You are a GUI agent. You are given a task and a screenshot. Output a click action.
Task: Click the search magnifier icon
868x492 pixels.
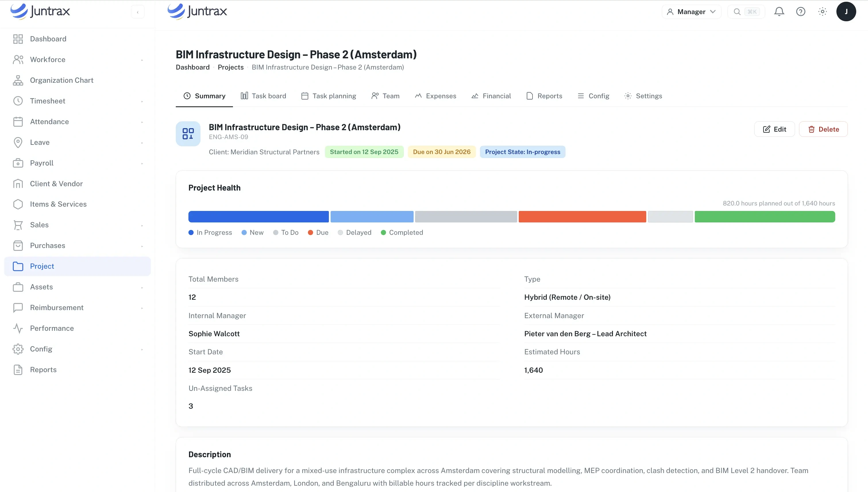click(x=737, y=12)
